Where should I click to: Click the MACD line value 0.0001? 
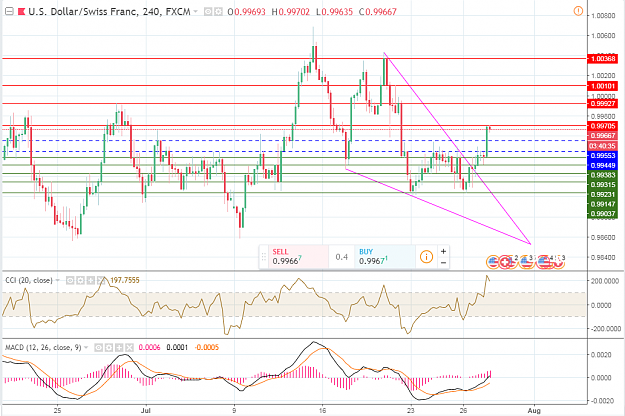click(177, 348)
